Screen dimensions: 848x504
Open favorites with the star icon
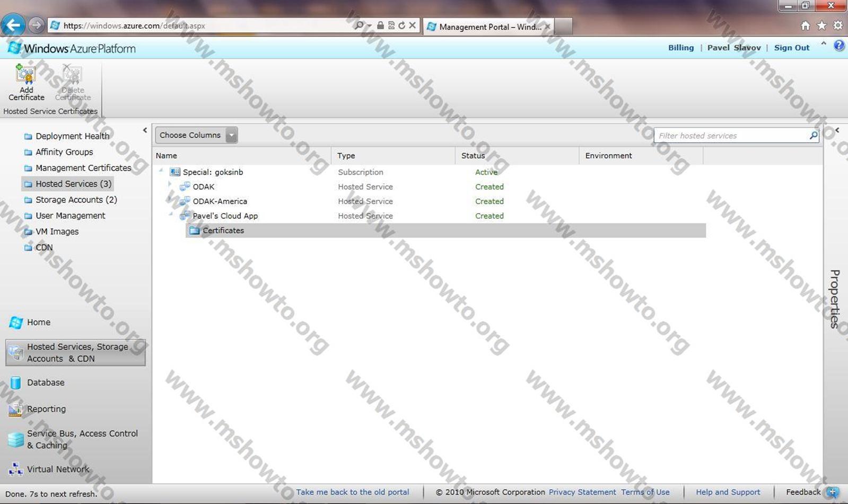[821, 25]
